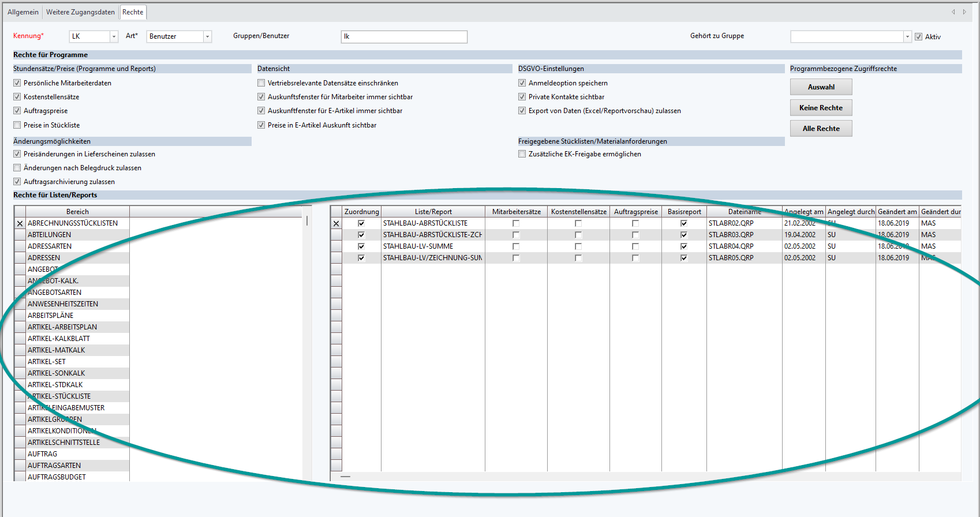Click the Gruppen/Benutzer input field
Viewport: 980px width, 517px height.
pos(404,37)
